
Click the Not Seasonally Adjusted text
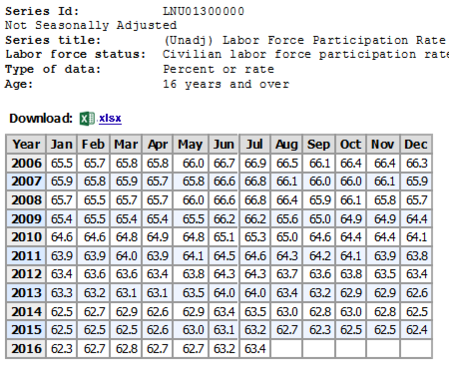pyautogui.click(x=91, y=25)
